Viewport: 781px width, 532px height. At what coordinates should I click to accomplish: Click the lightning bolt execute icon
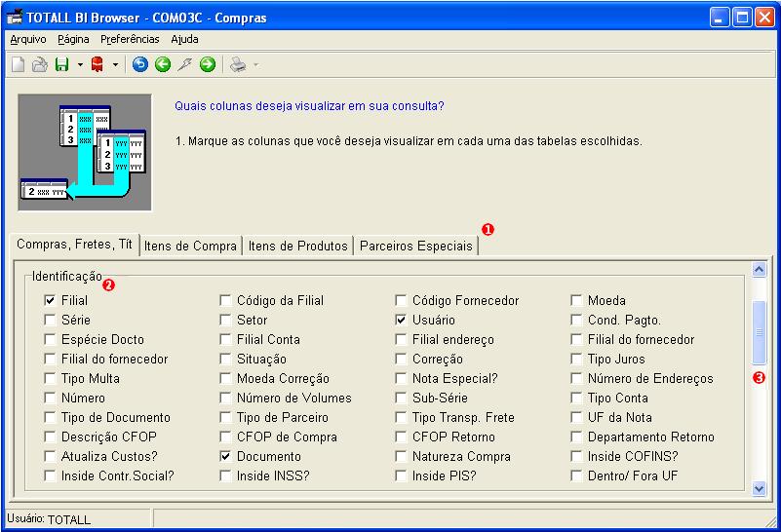(185, 64)
